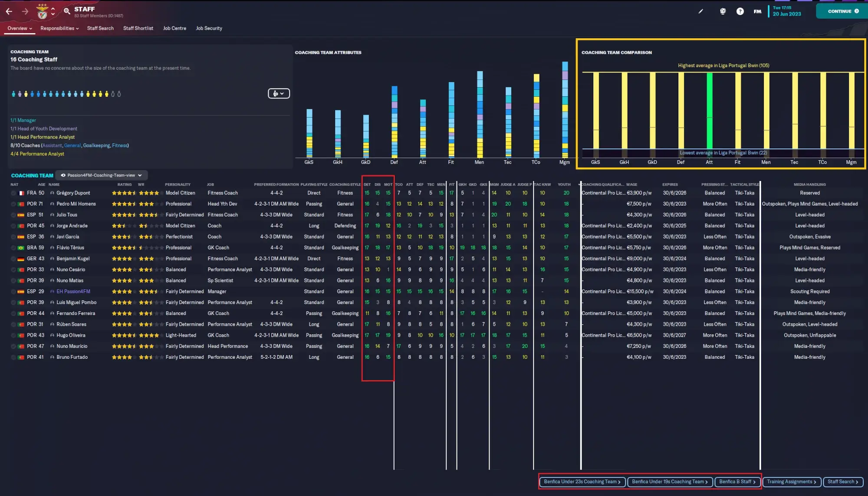Click person info icon beside Javi García
The image size is (868, 496).
tap(52, 237)
